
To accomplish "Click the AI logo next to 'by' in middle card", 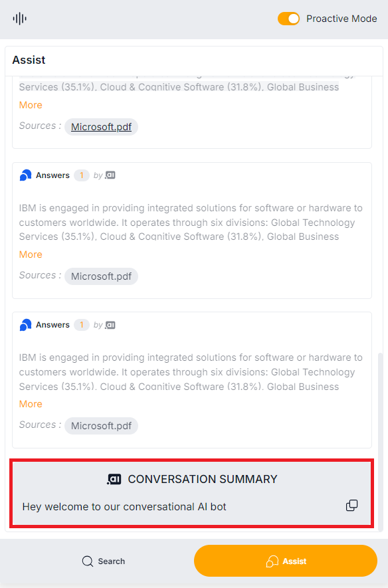I will (x=110, y=175).
